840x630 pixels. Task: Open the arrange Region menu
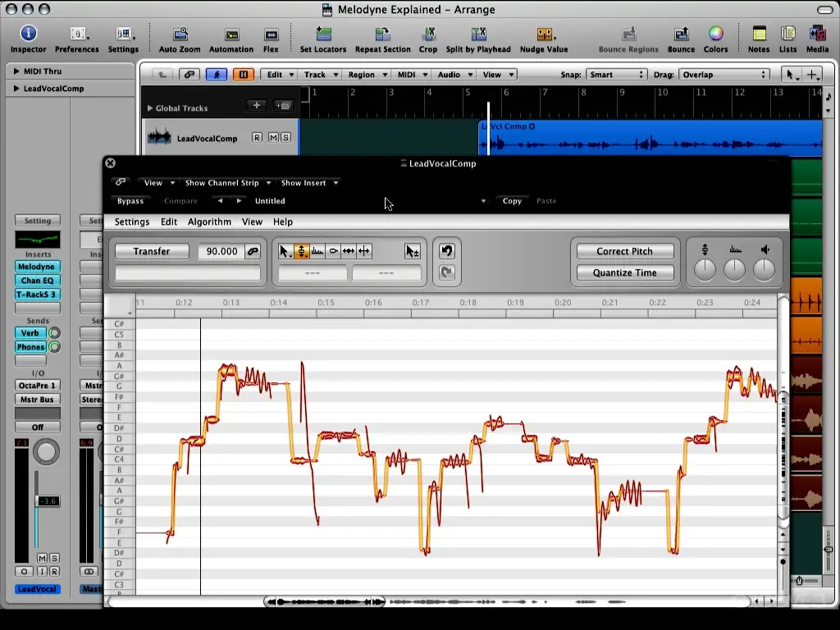pyautogui.click(x=367, y=75)
